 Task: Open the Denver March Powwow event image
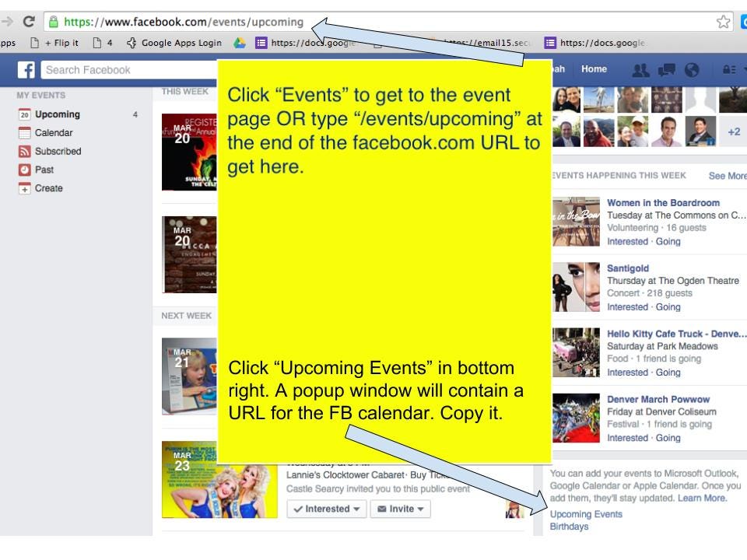(576, 418)
